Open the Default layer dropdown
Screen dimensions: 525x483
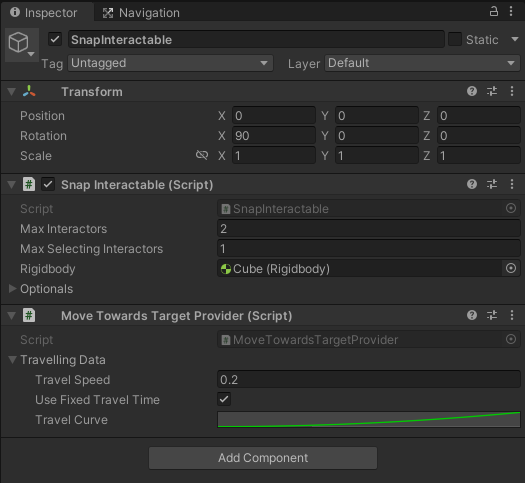pos(422,63)
